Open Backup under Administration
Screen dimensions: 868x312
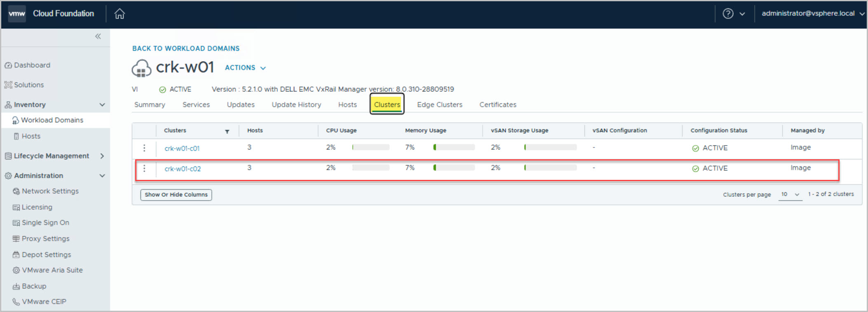click(34, 286)
